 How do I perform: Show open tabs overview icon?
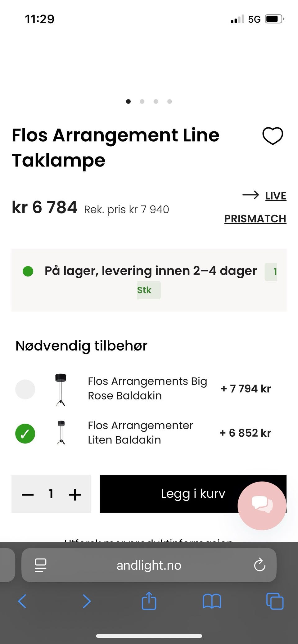tap(275, 601)
